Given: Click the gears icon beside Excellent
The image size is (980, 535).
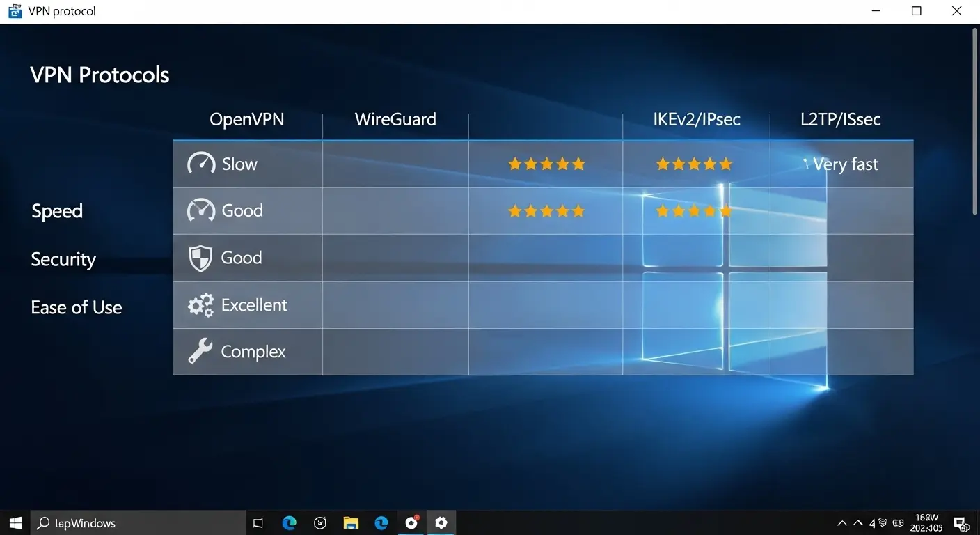Looking at the screenshot, I should pyautogui.click(x=200, y=305).
